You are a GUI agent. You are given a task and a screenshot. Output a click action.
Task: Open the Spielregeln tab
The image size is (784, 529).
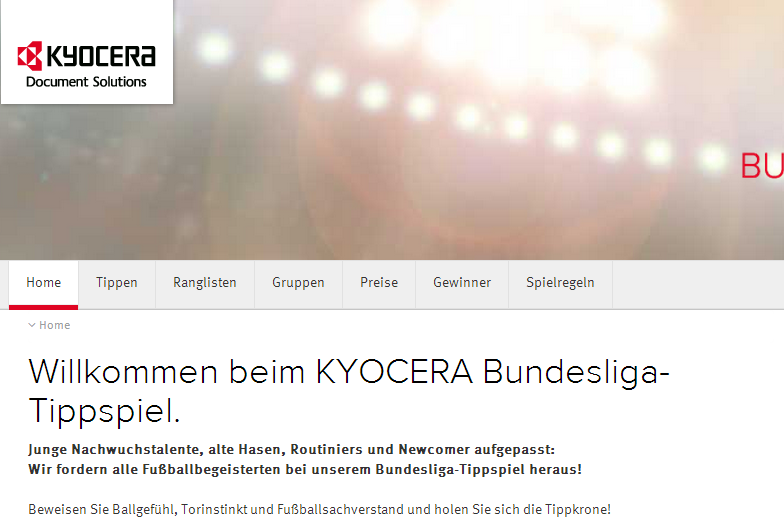pyautogui.click(x=560, y=284)
